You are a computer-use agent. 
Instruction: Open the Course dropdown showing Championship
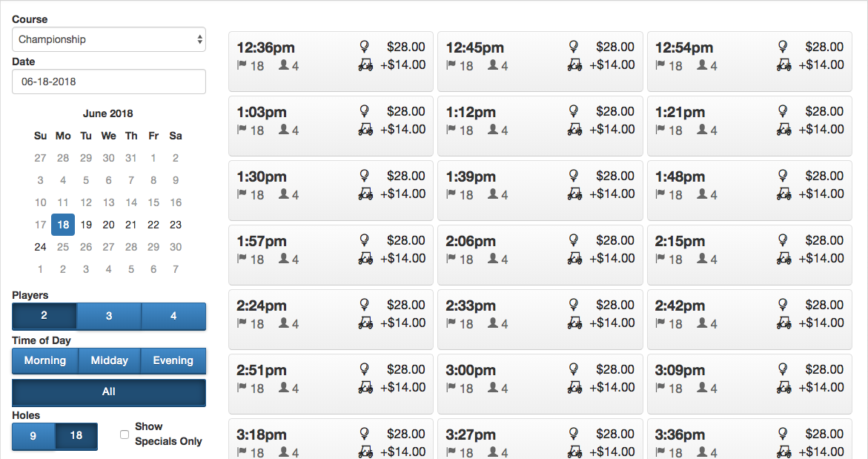tap(109, 39)
